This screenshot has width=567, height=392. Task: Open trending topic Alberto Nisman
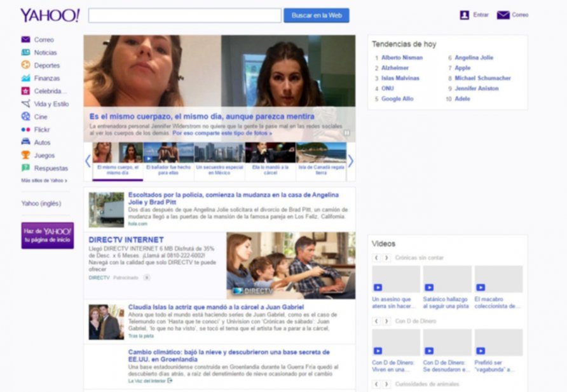coord(402,57)
